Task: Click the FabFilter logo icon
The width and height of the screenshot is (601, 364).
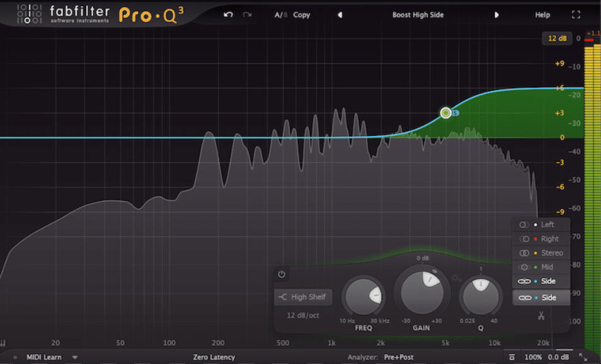Action: (x=30, y=14)
